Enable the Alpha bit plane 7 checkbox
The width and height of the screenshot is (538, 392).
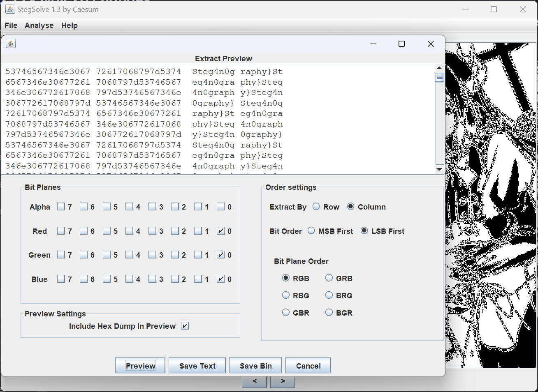(61, 207)
